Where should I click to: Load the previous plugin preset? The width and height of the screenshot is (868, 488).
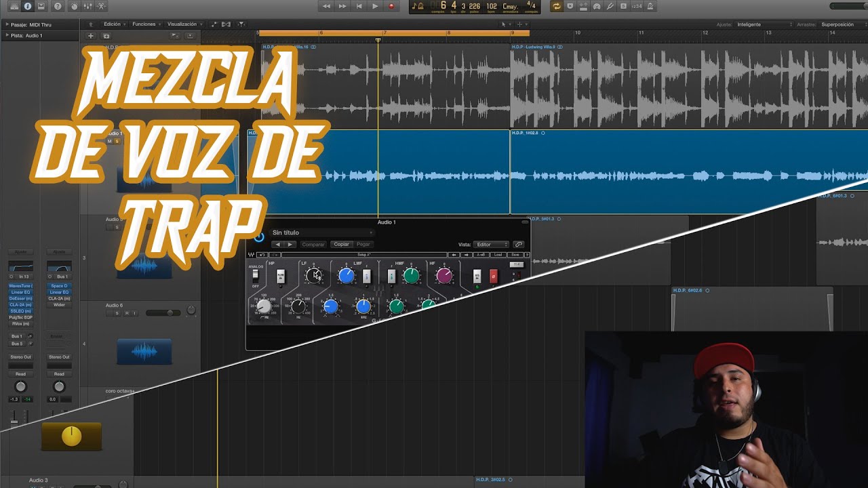coord(277,244)
